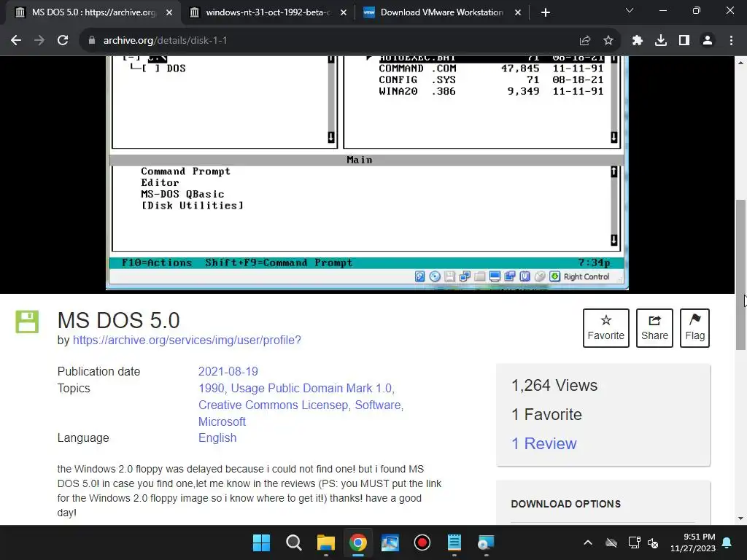This screenshot has height=560, width=747.
Task: Click the site lock icon in address bar
Action: click(92, 41)
